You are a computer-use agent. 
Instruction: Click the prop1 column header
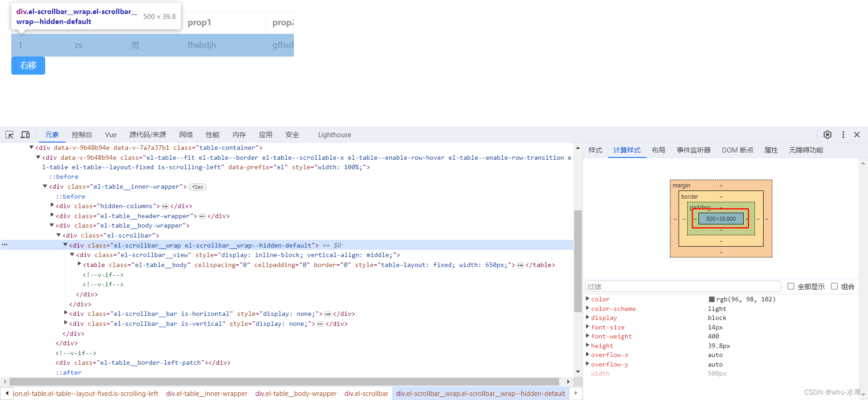point(223,23)
